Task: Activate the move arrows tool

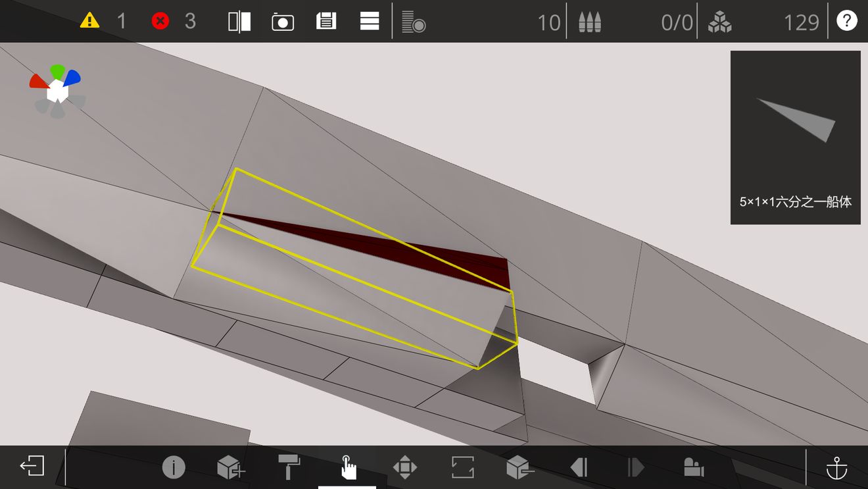Action: (x=404, y=467)
